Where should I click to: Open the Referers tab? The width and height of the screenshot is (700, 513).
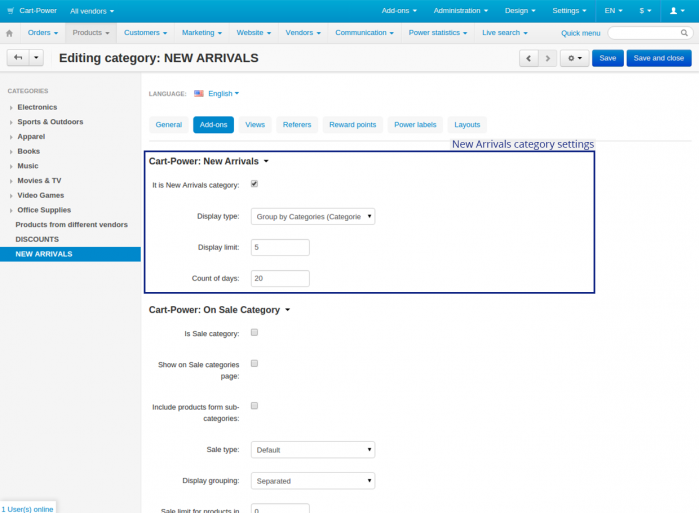click(x=297, y=125)
